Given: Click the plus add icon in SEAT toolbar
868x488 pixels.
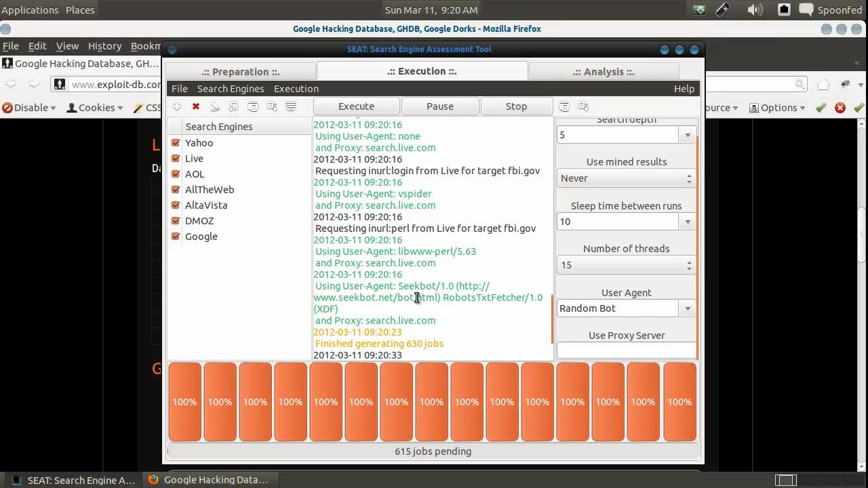Looking at the screenshot, I should [x=177, y=107].
